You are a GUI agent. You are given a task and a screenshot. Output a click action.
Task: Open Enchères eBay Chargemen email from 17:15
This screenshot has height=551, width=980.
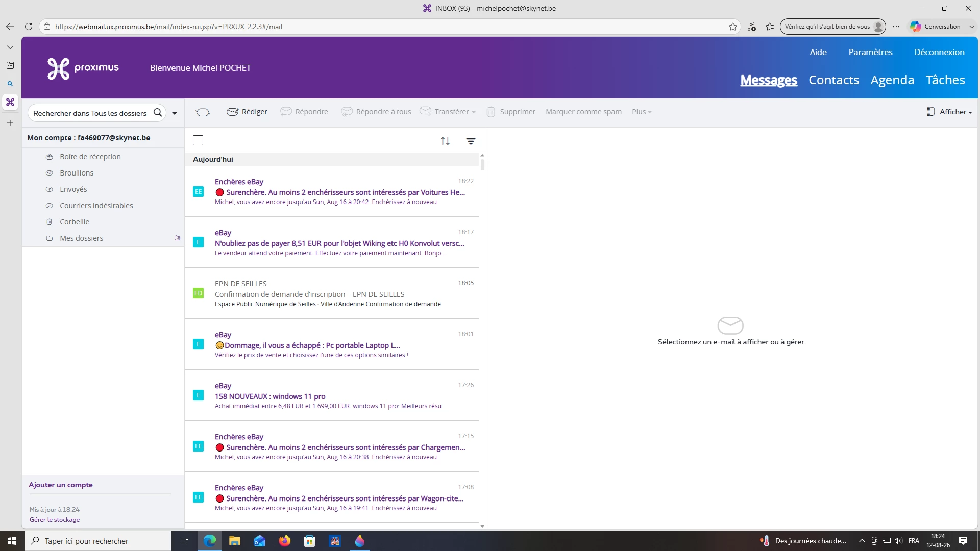click(332, 446)
